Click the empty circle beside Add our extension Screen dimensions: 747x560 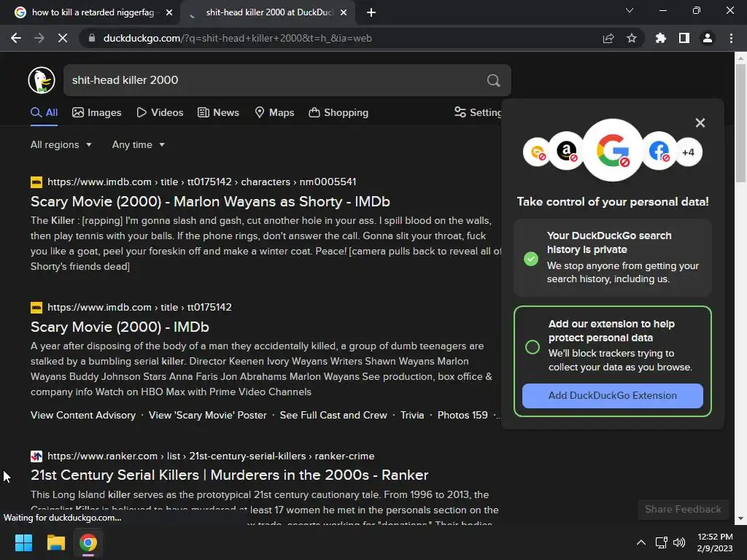[532, 347]
